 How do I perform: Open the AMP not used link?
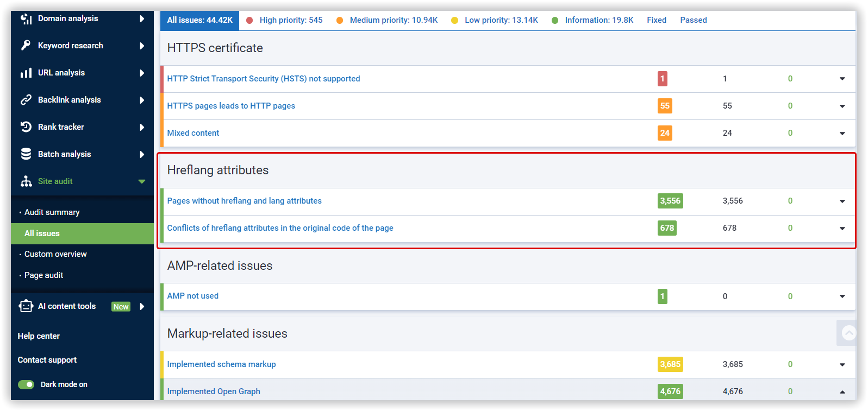click(192, 296)
